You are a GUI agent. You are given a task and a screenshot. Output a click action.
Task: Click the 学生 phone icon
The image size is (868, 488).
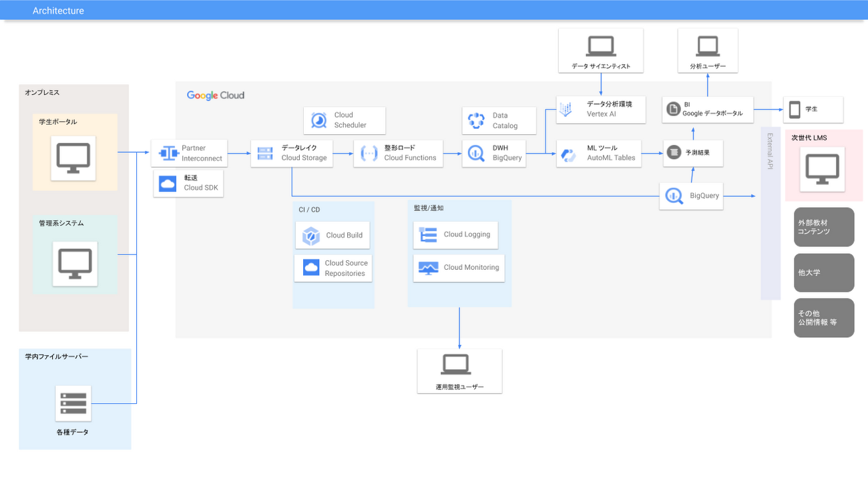click(x=795, y=109)
